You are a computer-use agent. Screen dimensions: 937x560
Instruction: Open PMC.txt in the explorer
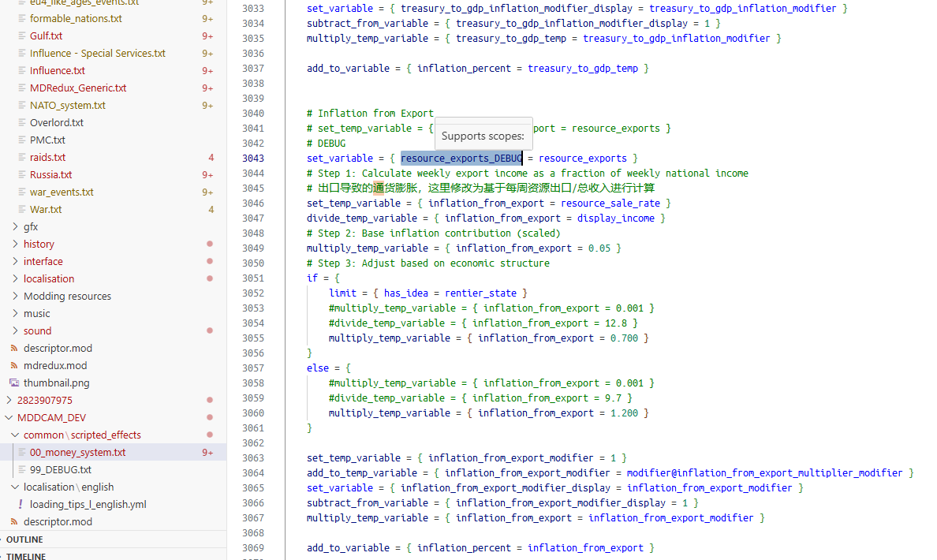click(47, 140)
